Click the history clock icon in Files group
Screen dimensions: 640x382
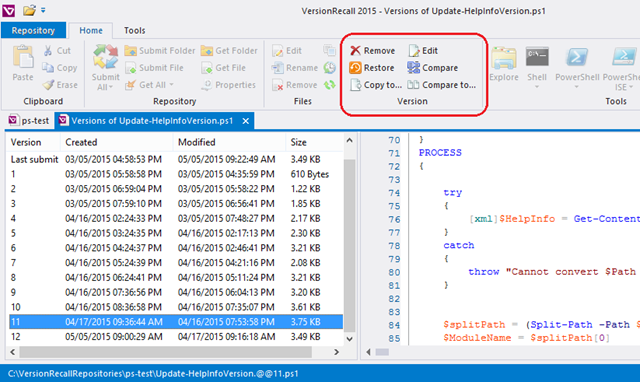329,68
